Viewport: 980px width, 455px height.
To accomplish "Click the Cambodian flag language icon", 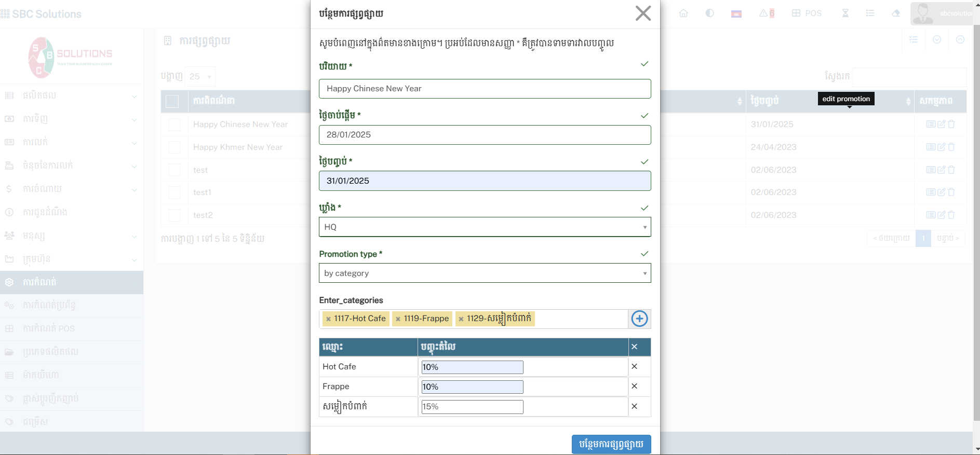I will (736, 13).
